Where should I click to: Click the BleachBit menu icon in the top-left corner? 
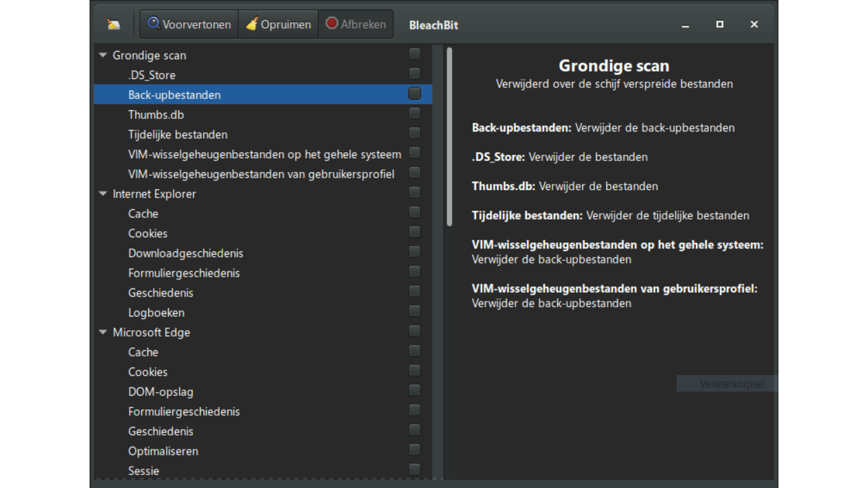pyautogui.click(x=114, y=25)
